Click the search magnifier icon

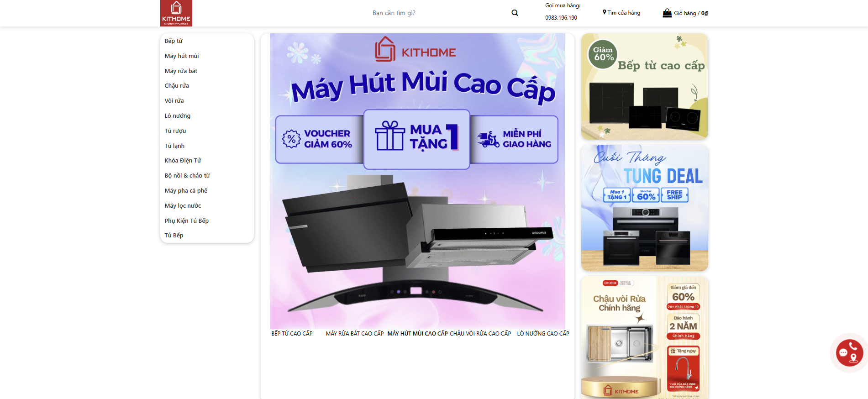(515, 13)
